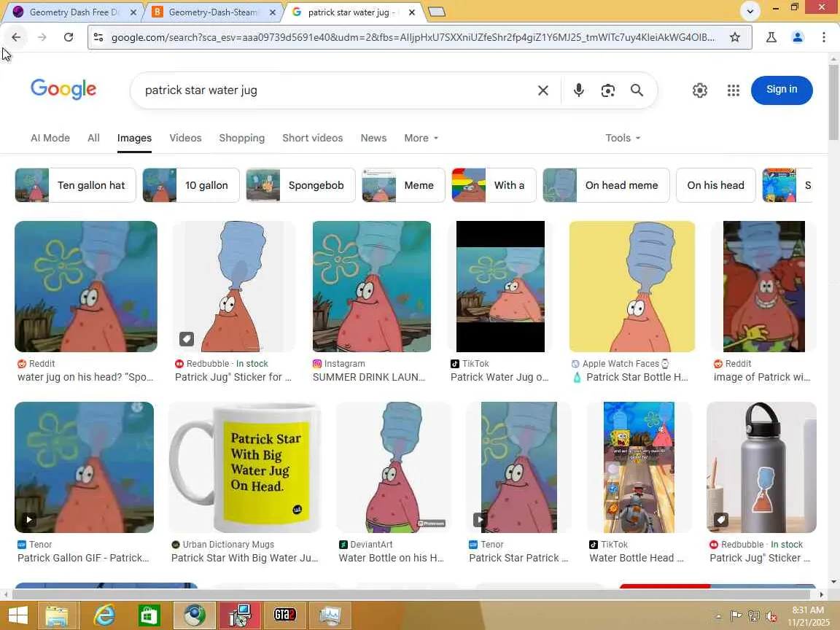This screenshot has width=840, height=630.
Task: Click the vertical page scrollbar thumb
Action: tap(833, 102)
